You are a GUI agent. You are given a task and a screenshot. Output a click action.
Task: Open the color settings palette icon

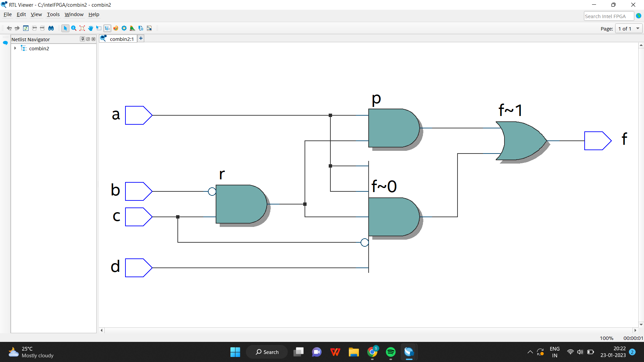[116, 28]
